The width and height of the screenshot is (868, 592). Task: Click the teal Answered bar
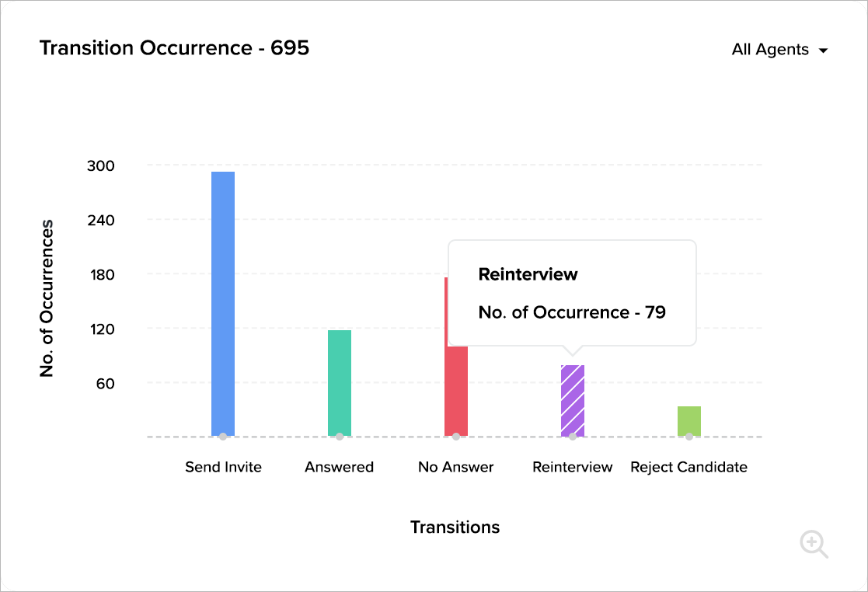[x=340, y=382]
